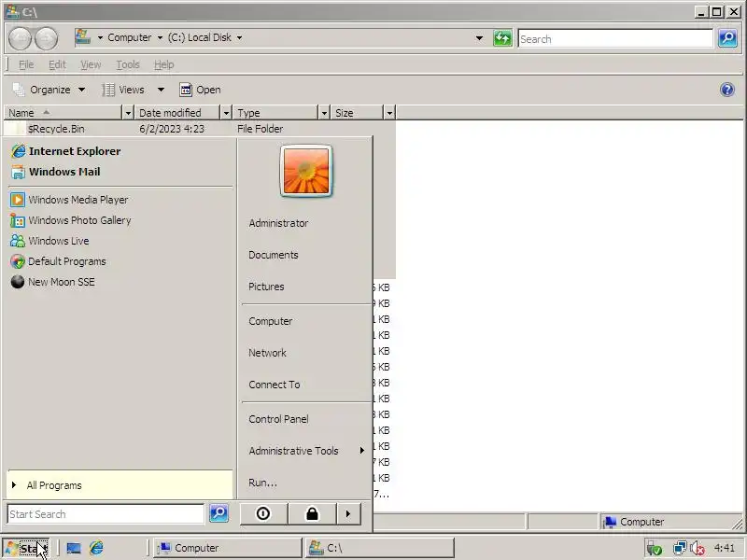Switch to Computer taskbar window
The height and width of the screenshot is (560, 747).
click(227, 548)
